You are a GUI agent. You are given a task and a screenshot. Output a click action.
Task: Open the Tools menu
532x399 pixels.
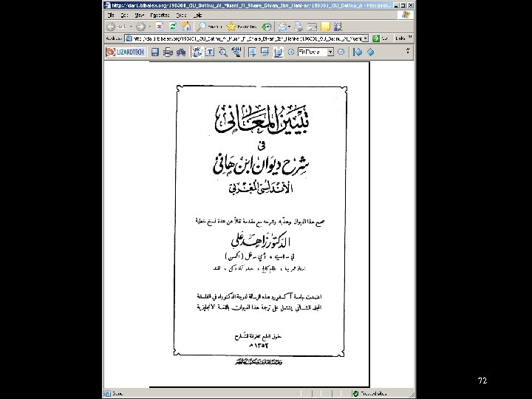[182, 15]
